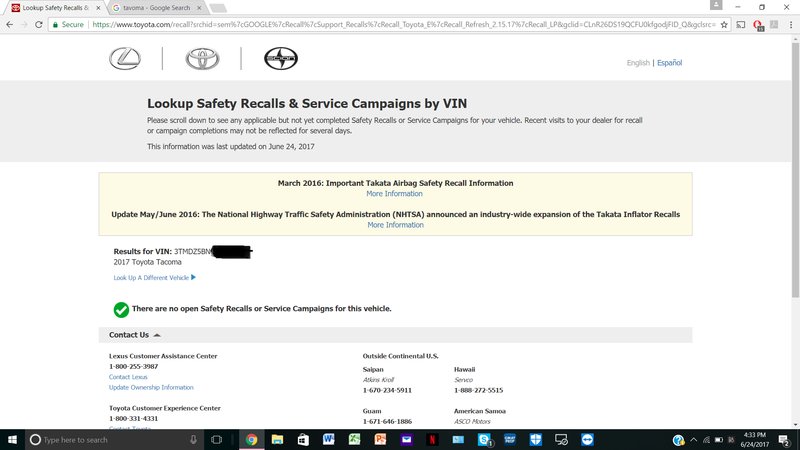
Task: Open the Contact Lexus link
Action: click(x=128, y=377)
